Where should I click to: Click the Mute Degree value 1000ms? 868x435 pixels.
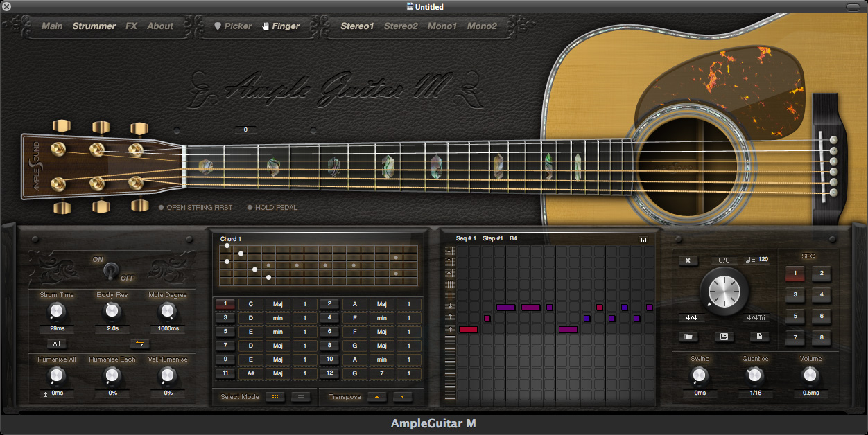click(168, 329)
